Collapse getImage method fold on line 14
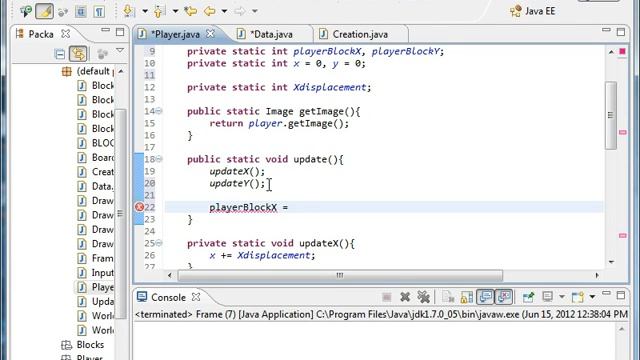The height and width of the screenshot is (360, 640). 159,111
